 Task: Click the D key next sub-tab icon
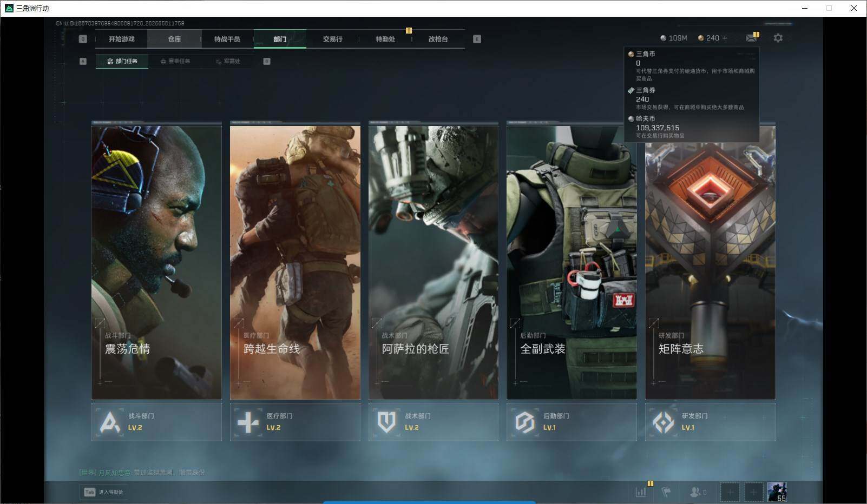[x=267, y=61]
